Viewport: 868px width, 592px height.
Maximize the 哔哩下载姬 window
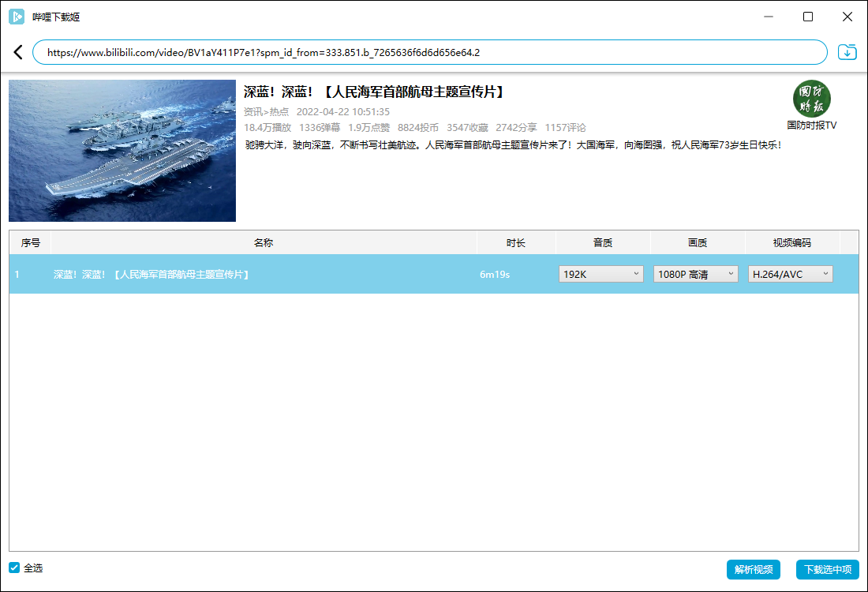(x=808, y=17)
